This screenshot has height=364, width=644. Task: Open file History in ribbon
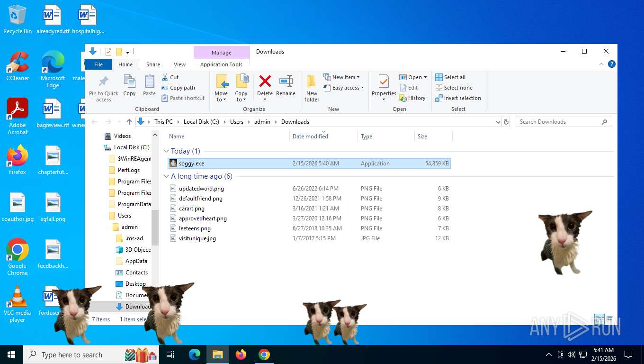[x=412, y=98]
